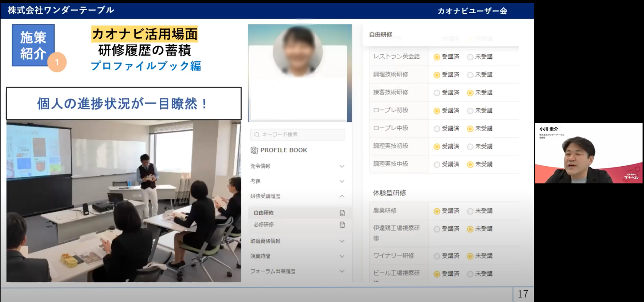Select 未受講 for 調理技術研修
644x302 pixels.
470,75
